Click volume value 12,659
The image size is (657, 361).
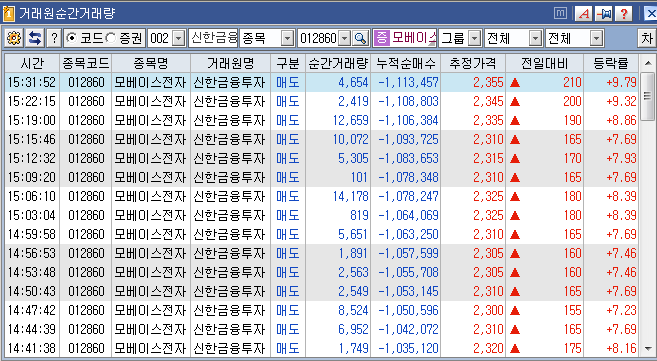click(x=350, y=120)
